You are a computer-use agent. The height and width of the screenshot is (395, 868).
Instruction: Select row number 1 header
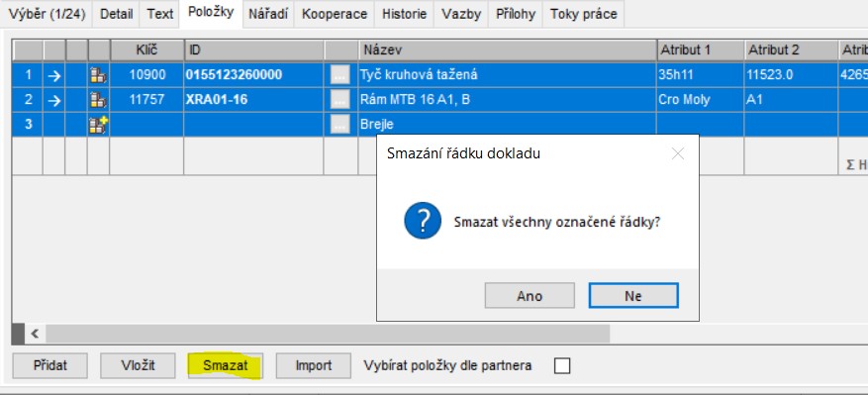point(28,75)
